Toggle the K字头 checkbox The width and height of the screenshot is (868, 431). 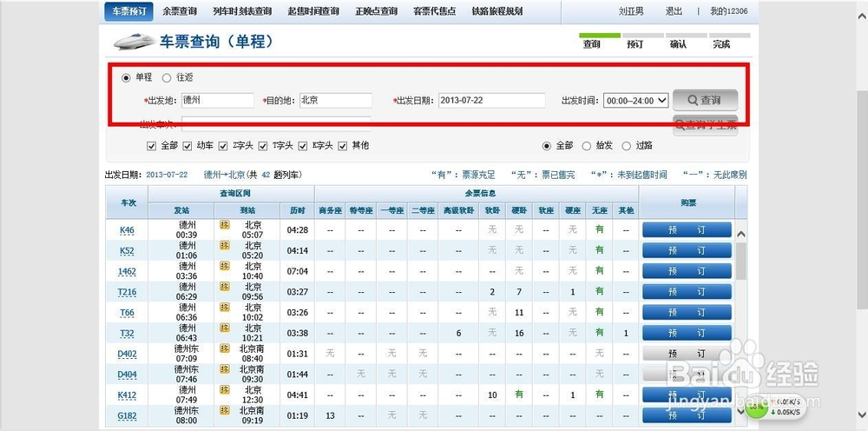pos(303,146)
